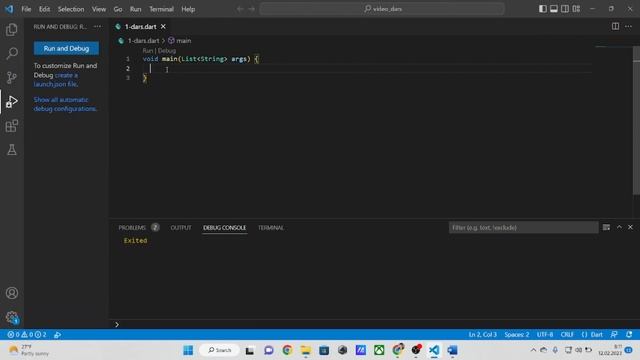Click the Run and Debug button
The image size is (640, 360).
pyautogui.click(x=66, y=48)
